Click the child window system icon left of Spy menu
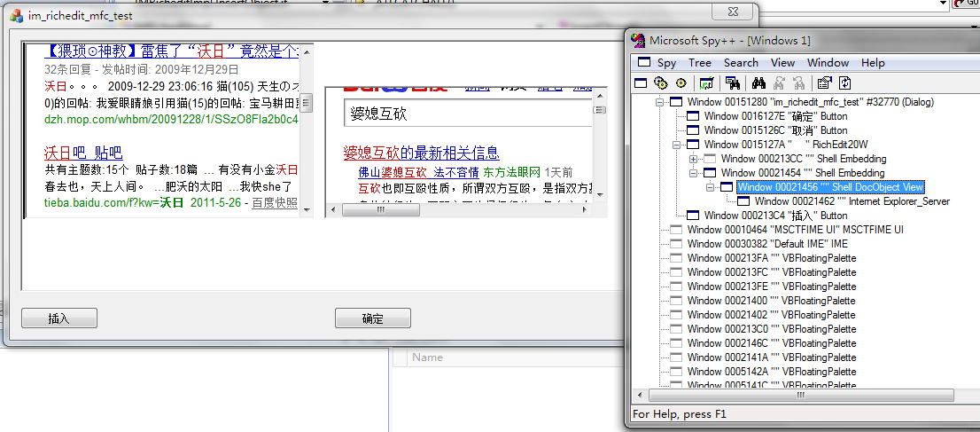The height and width of the screenshot is (432, 980). (x=642, y=63)
